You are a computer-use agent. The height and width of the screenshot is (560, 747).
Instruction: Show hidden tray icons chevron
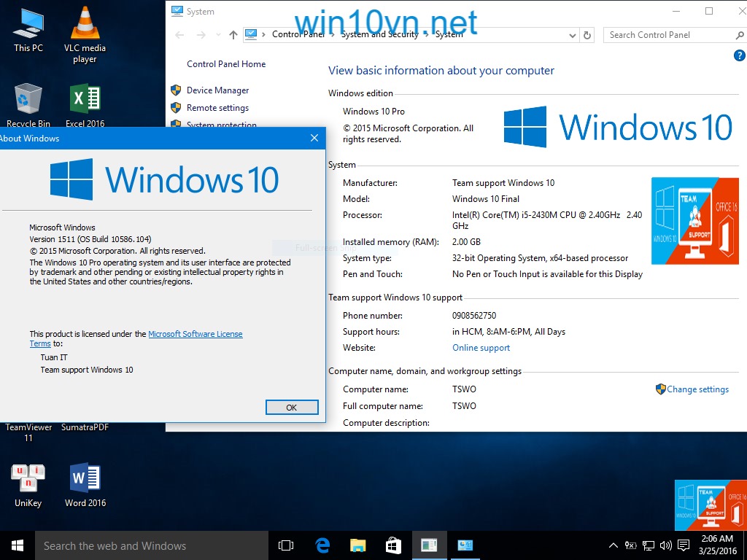613,545
